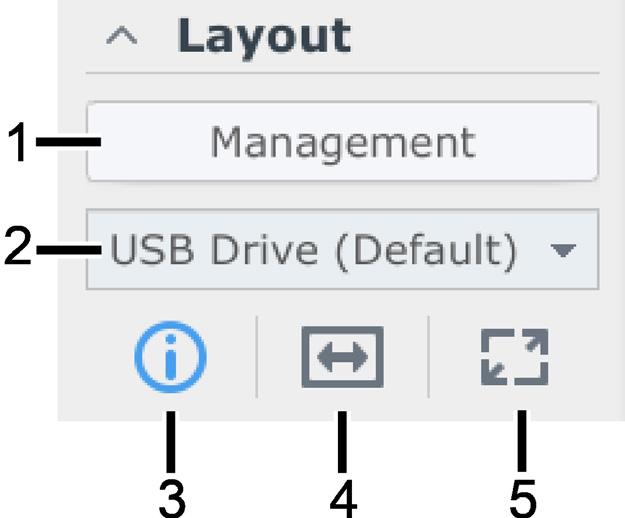Screen dimensions: 625x518
Task: Click the small gray triangle in combo box
Action: pyautogui.click(x=563, y=251)
